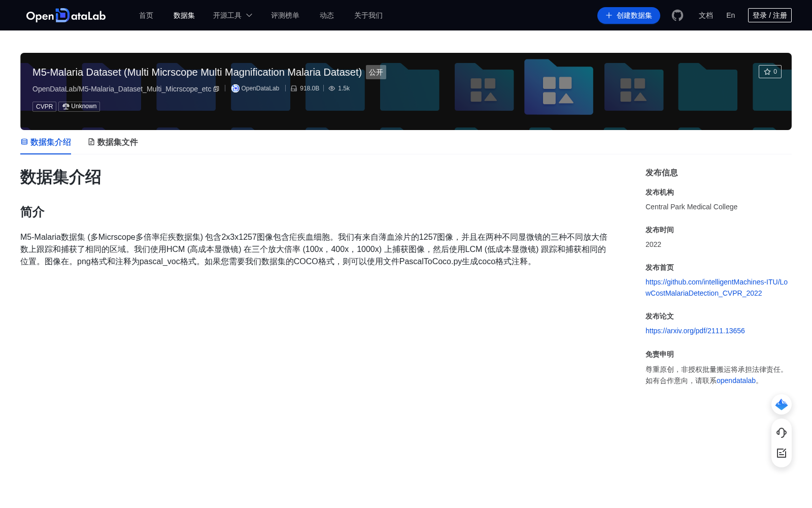
Task: Click the CVPR tag
Action: tap(44, 106)
